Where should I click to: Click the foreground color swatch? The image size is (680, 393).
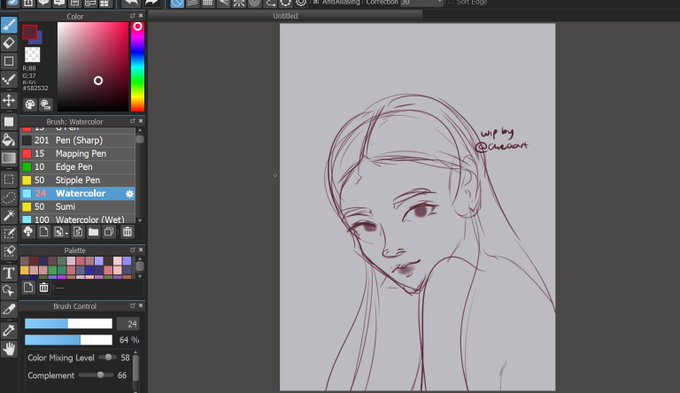29,32
